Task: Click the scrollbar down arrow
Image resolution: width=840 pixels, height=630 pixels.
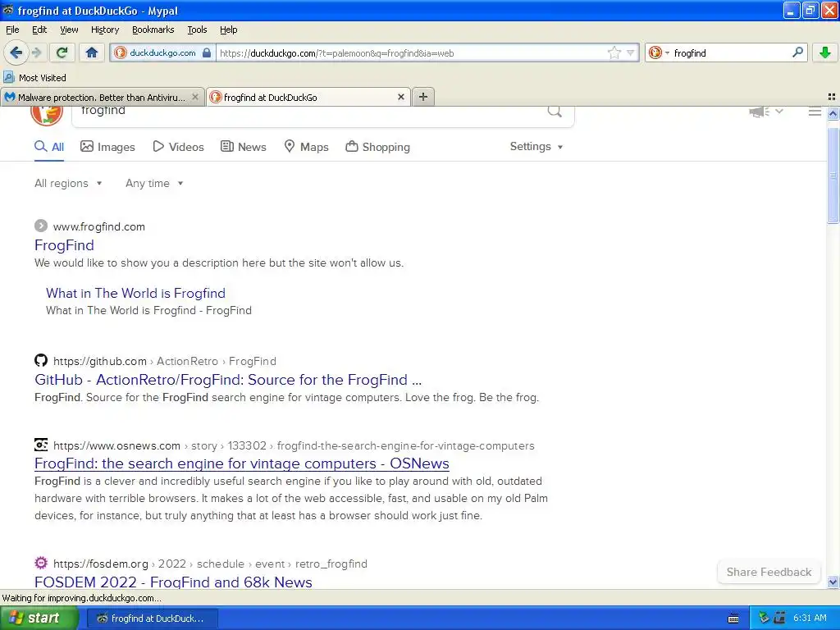Action: coord(833,582)
